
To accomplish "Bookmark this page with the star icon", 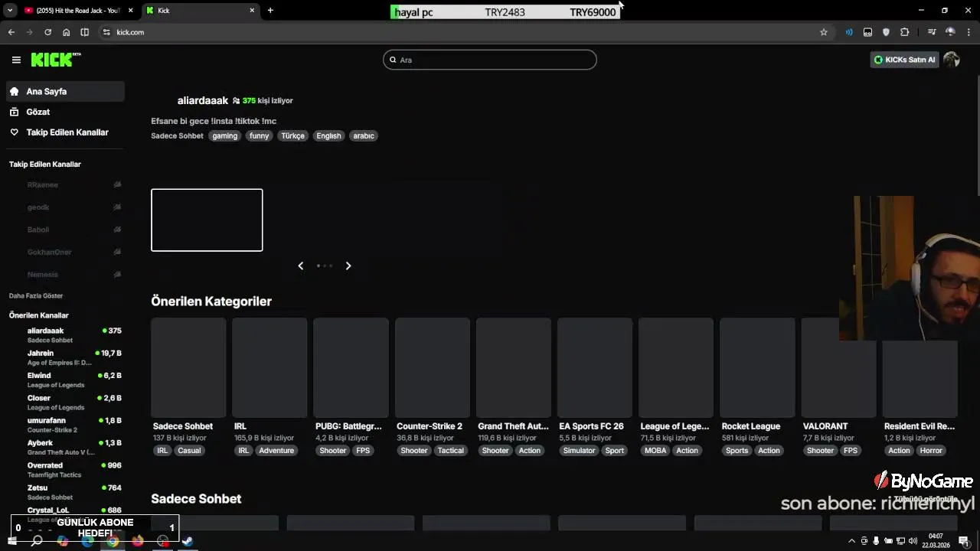I will point(824,32).
